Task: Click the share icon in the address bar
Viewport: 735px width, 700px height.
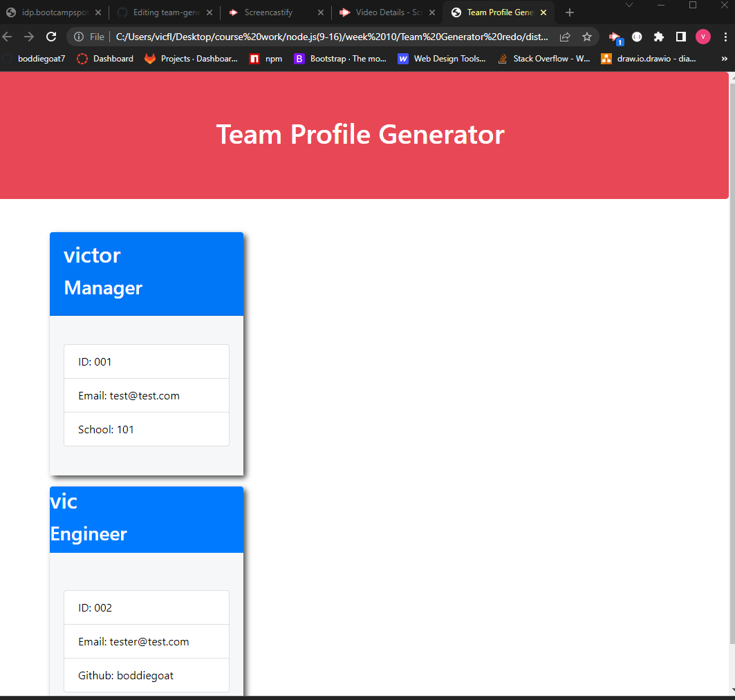Action: click(x=565, y=37)
